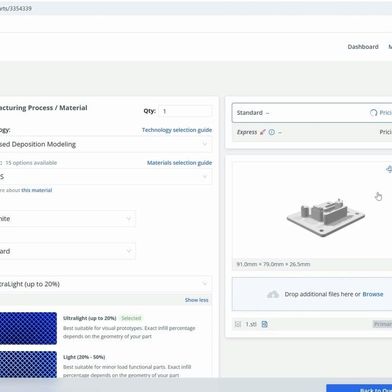Select the Express pricing option
The height and width of the screenshot is (392, 392).
coord(312,132)
